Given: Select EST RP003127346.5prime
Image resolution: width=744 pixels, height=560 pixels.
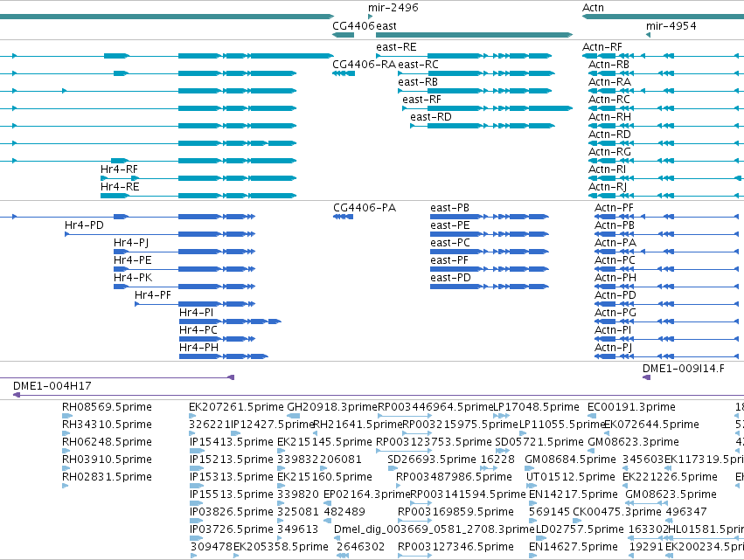Looking at the screenshot, I should (x=455, y=547).
